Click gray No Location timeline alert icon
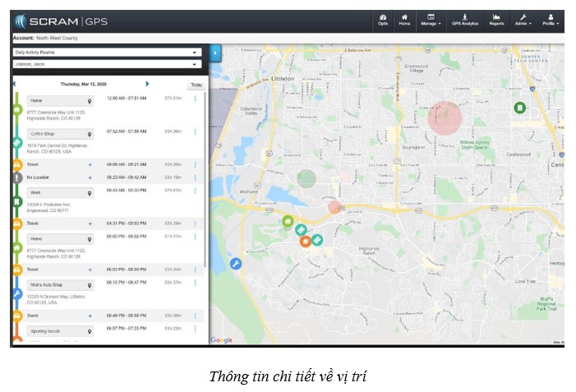Viewport: 576px width, 392px height. (17, 178)
